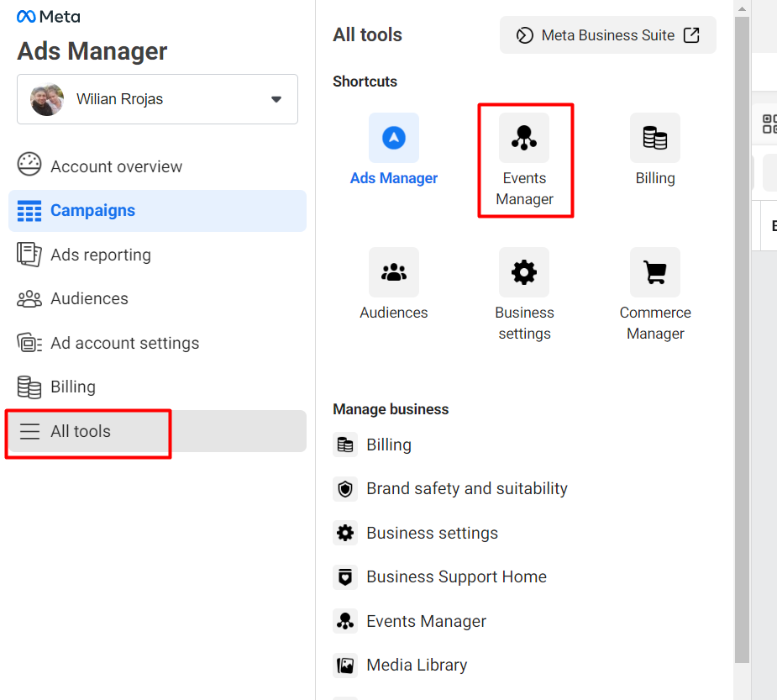Click the Meta Business Suite circle icon
The image size is (777, 700).
click(525, 35)
